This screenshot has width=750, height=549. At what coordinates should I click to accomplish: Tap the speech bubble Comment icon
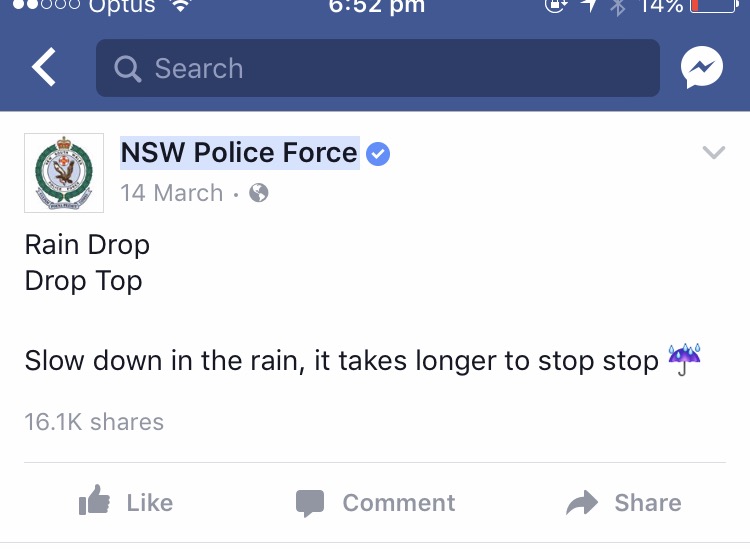pyautogui.click(x=310, y=503)
